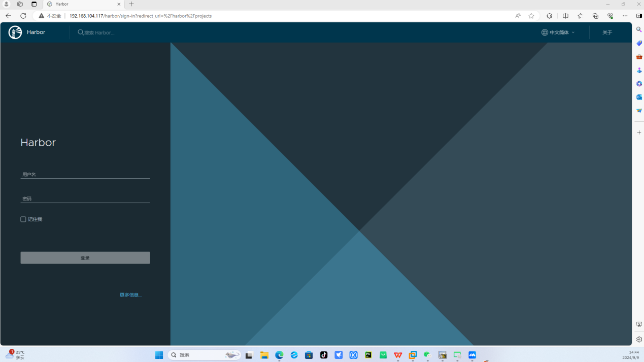Open the sidebar Tools toolbox icon

pyautogui.click(x=639, y=56)
